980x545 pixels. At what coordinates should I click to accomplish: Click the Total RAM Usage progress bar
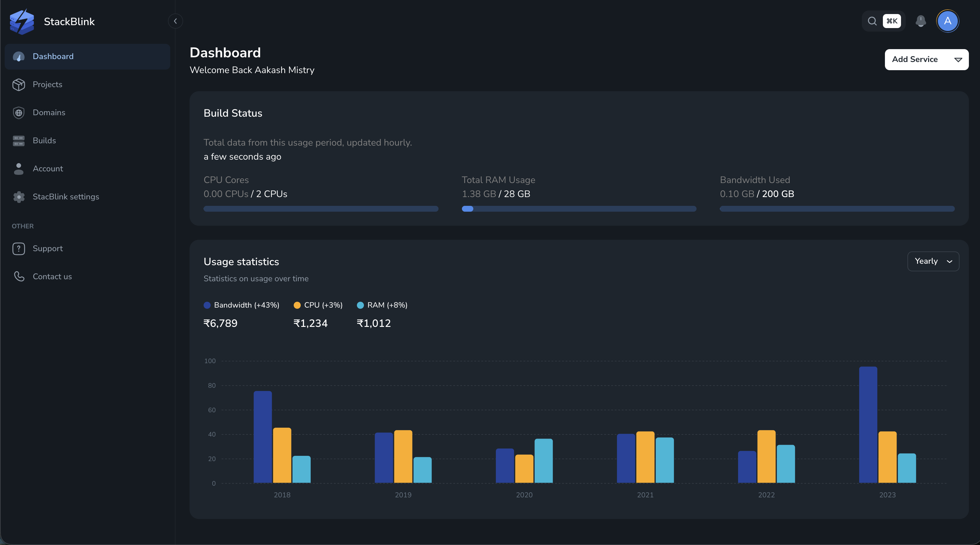click(579, 209)
